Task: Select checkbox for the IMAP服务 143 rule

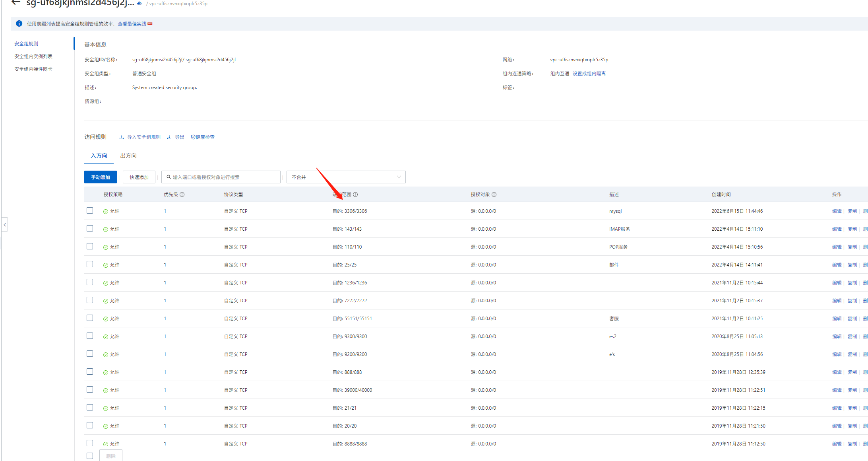Action: [x=90, y=228]
